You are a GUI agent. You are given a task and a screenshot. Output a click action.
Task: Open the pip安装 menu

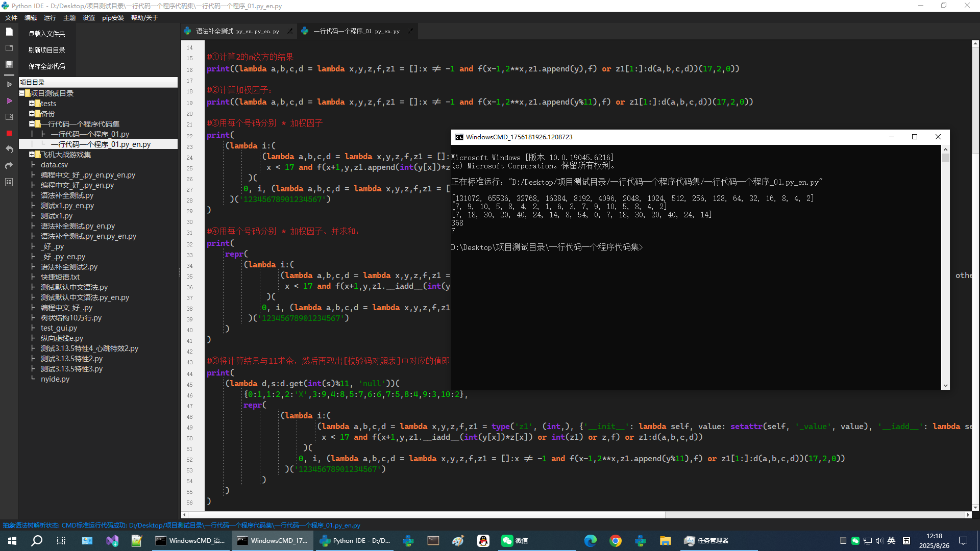113,18
